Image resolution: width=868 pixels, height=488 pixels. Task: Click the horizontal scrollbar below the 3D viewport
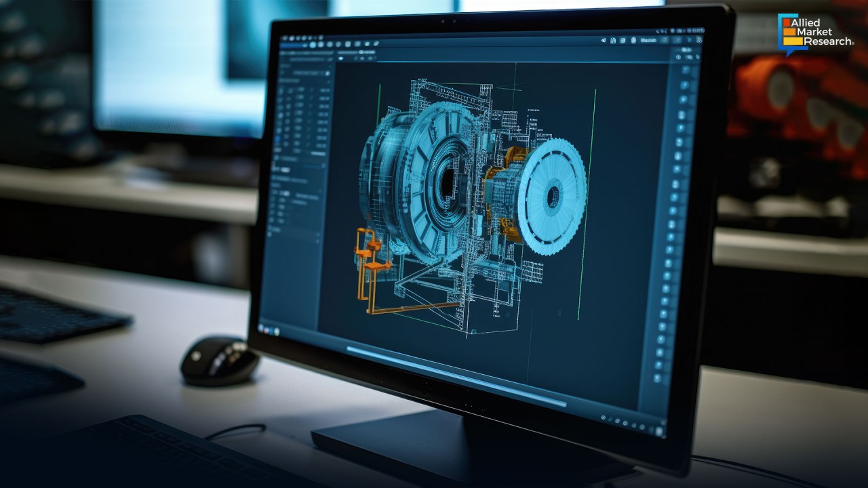point(456,376)
